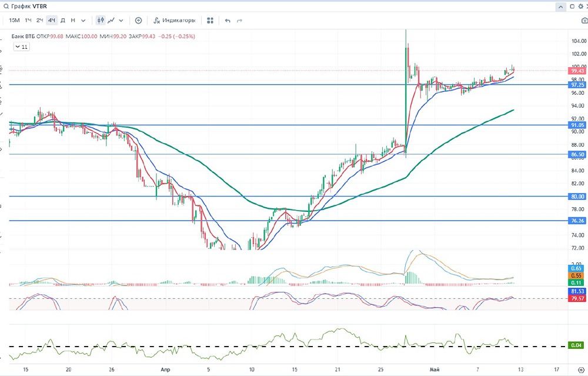Open the chart type dropdown arrow
This screenshot has height=376, width=588.
tap(121, 21)
